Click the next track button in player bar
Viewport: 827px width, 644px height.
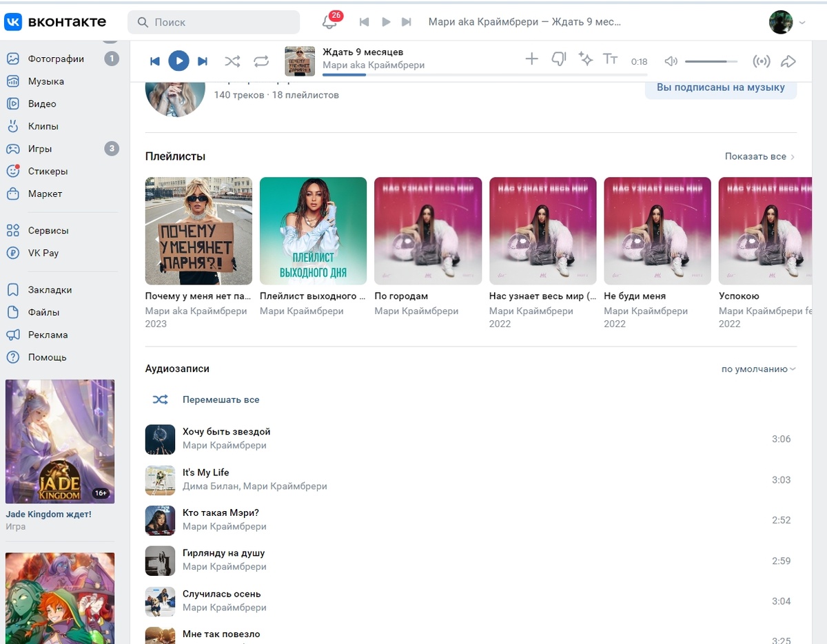click(x=202, y=61)
